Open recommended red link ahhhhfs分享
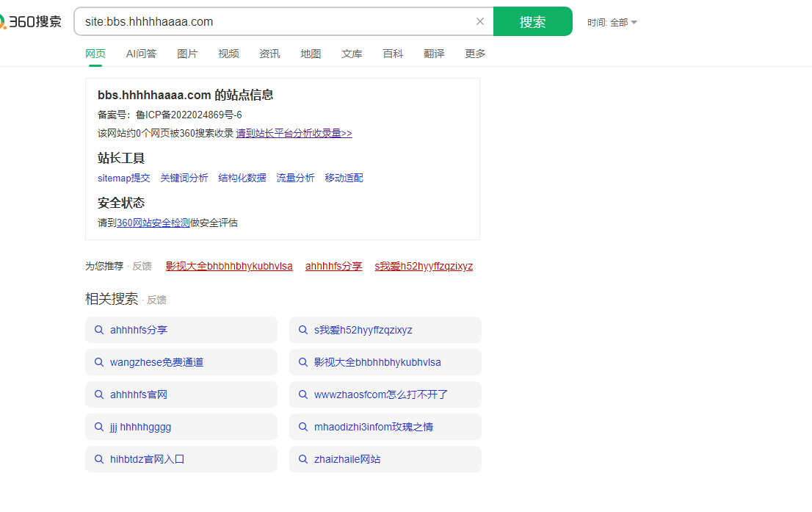Screen dimensions: 812x512 click(x=333, y=267)
